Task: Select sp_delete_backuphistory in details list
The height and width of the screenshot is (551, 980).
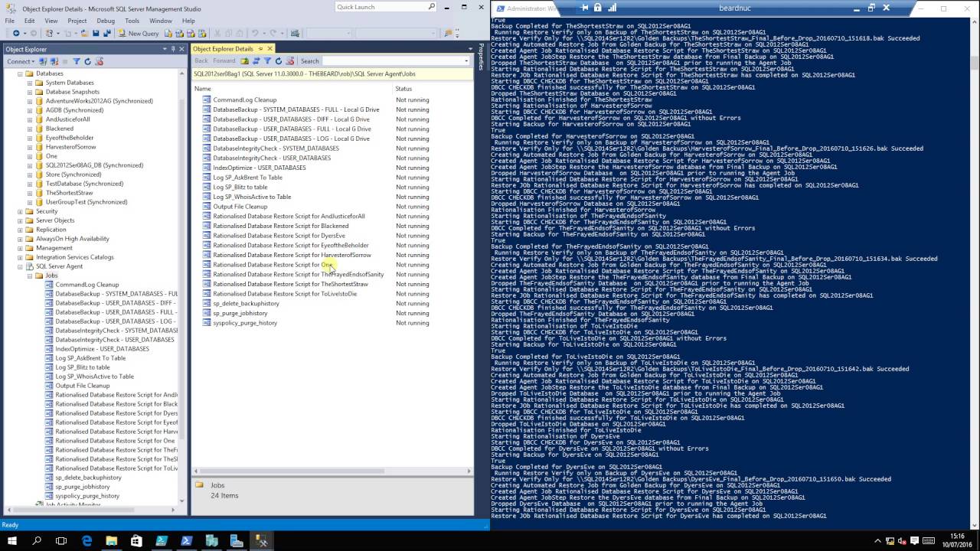Action: click(x=246, y=304)
